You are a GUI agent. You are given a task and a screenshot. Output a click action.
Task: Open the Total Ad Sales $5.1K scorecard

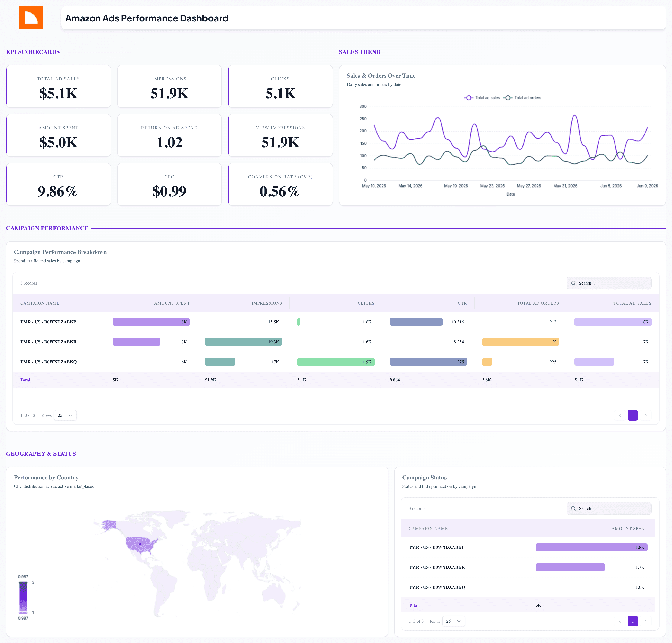tap(59, 86)
